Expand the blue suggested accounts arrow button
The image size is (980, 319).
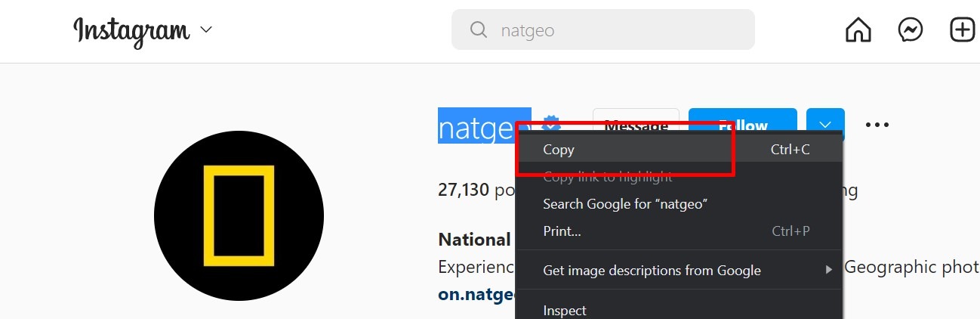[x=825, y=125]
